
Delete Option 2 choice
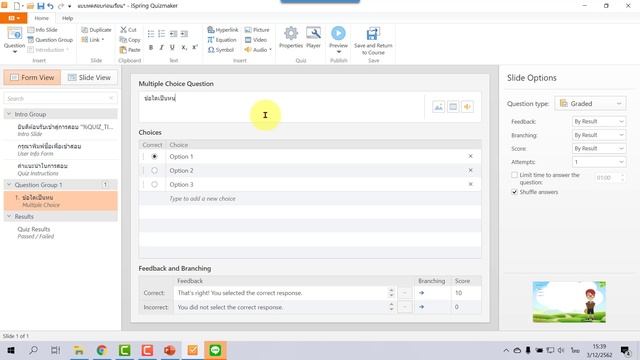click(470, 170)
